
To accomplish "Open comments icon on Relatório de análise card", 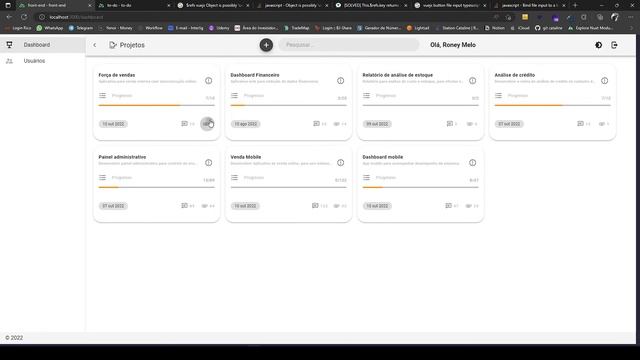I will tap(449, 124).
